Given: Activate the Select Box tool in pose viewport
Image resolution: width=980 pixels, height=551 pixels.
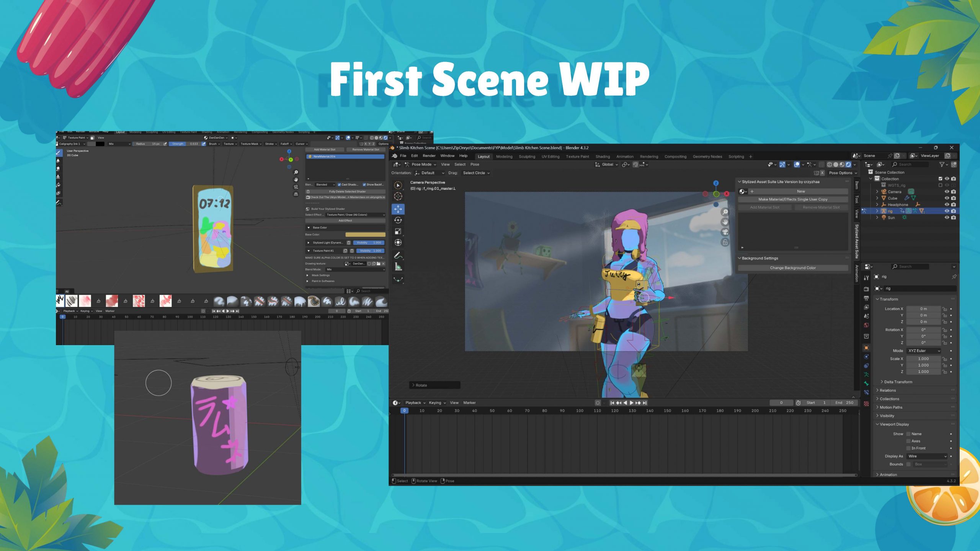Looking at the screenshot, I should pyautogui.click(x=398, y=185).
